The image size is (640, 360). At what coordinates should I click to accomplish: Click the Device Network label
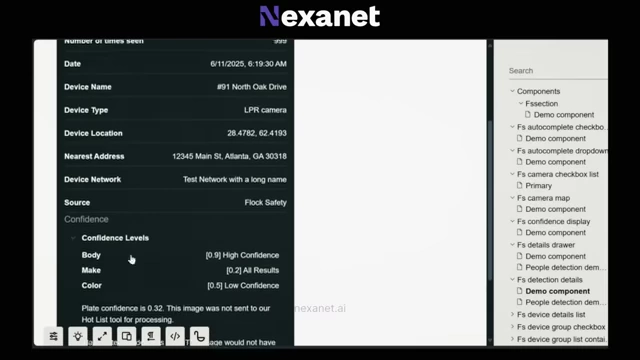click(93, 180)
